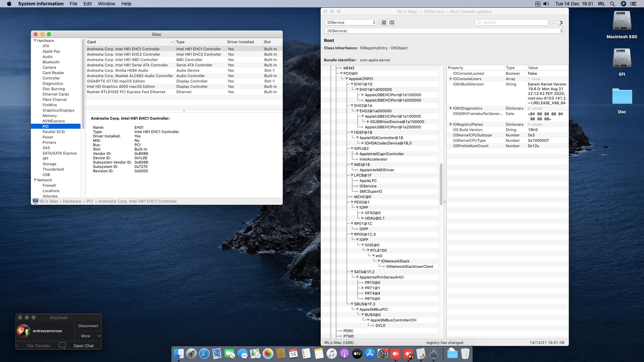
Task: Click the volume icon in the menu bar
Action: 546,4
